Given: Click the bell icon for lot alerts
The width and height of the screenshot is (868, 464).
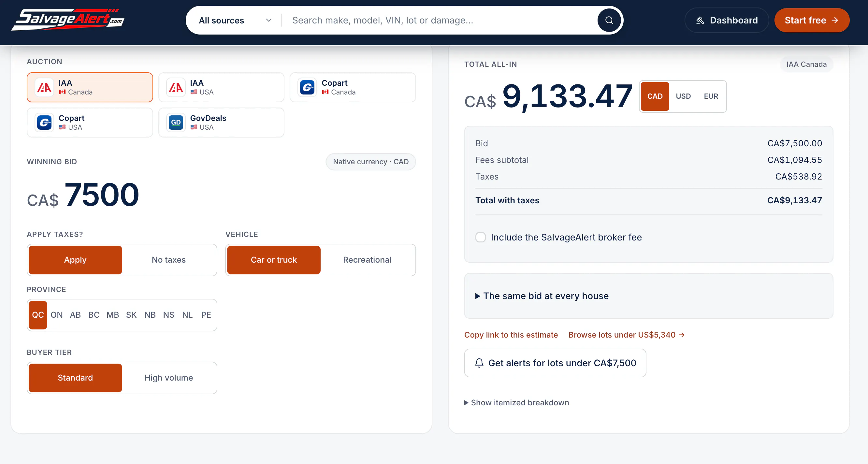Looking at the screenshot, I should click(x=479, y=363).
